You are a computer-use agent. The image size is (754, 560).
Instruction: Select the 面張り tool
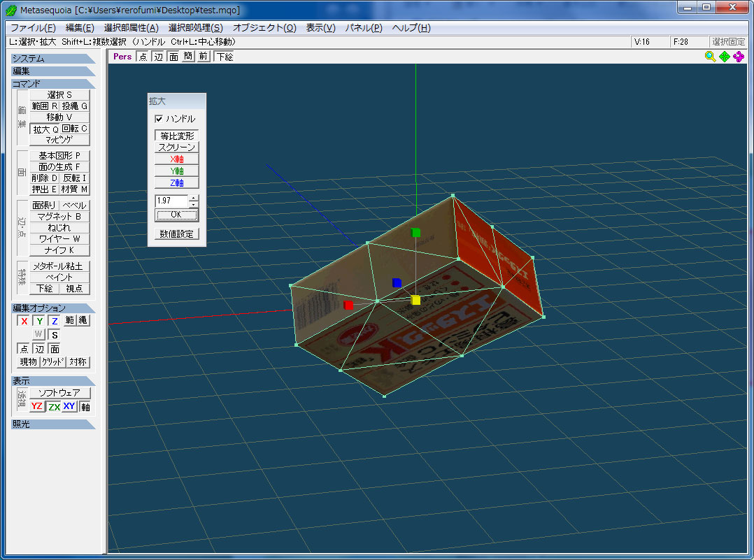[45, 206]
